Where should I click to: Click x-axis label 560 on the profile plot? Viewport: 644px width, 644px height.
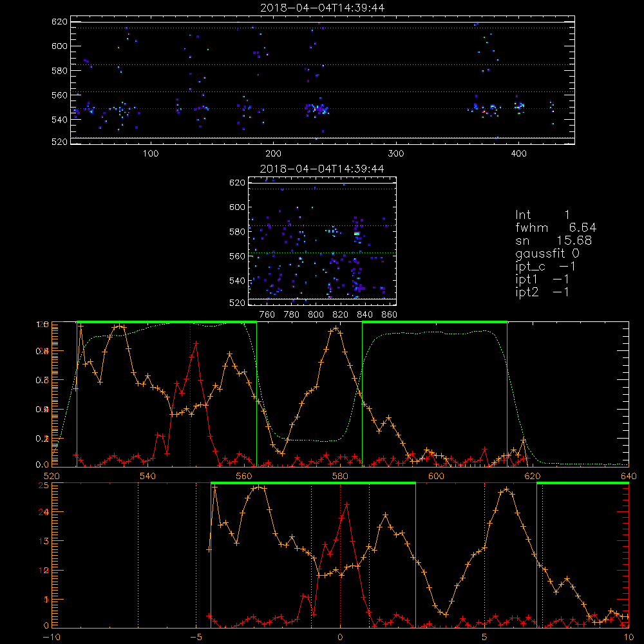coord(244,476)
